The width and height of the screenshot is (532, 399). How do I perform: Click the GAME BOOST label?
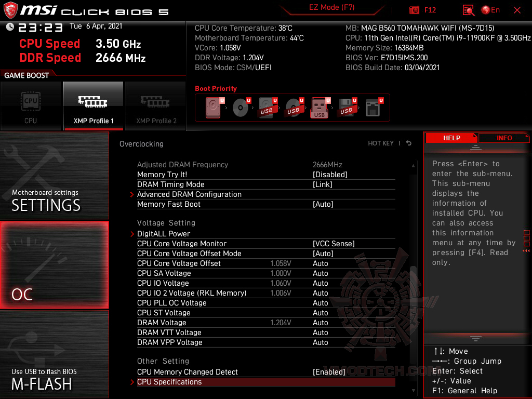[26, 75]
